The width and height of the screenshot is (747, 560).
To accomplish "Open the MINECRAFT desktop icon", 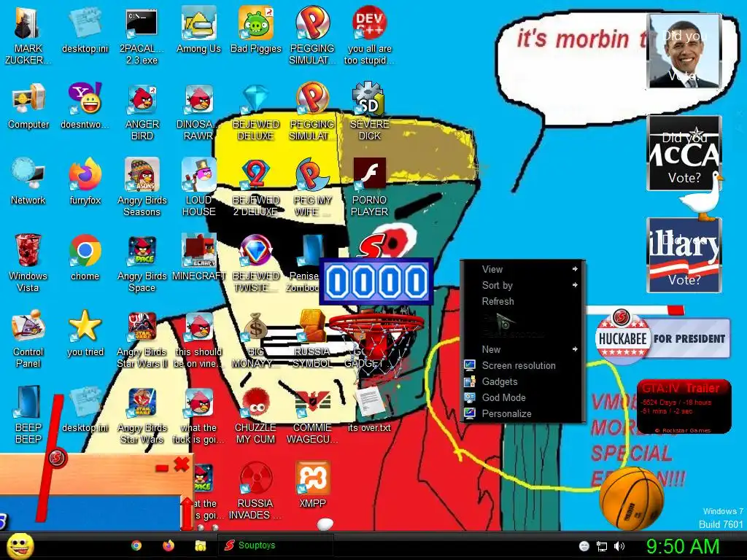I will pos(198,257).
